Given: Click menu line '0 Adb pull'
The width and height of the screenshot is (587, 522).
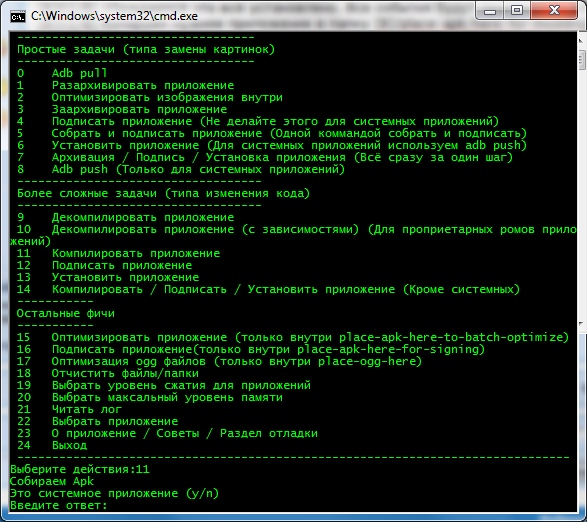Looking at the screenshot, I should (62, 73).
